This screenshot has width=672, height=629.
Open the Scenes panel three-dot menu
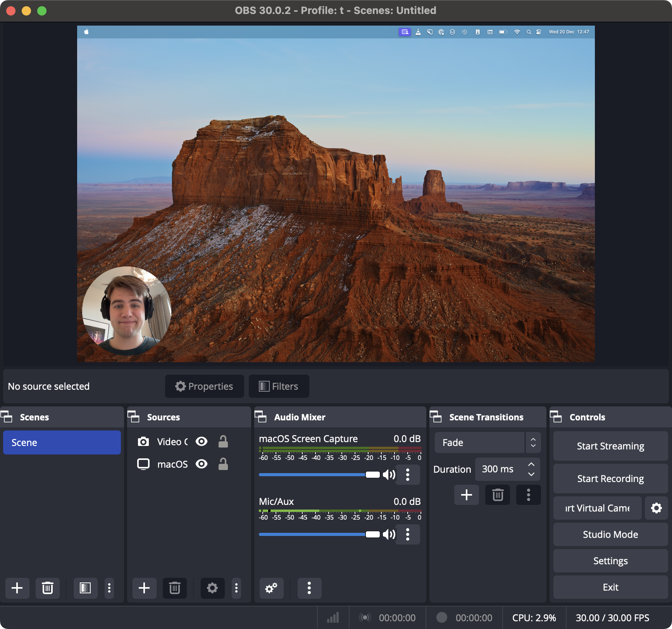[109, 588]
